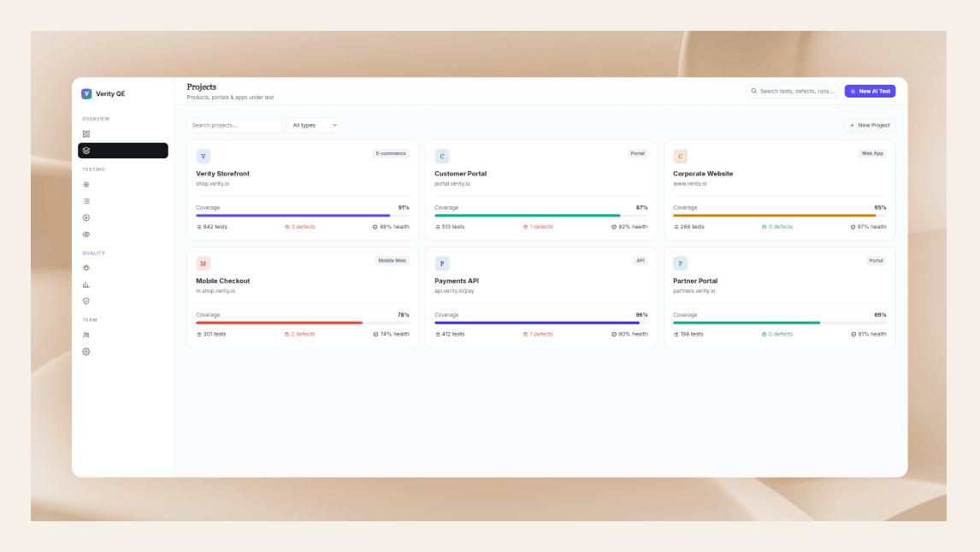980x552 pixels.
Task: Open the eye icon in the sidebar
Action: click(86, 234)
